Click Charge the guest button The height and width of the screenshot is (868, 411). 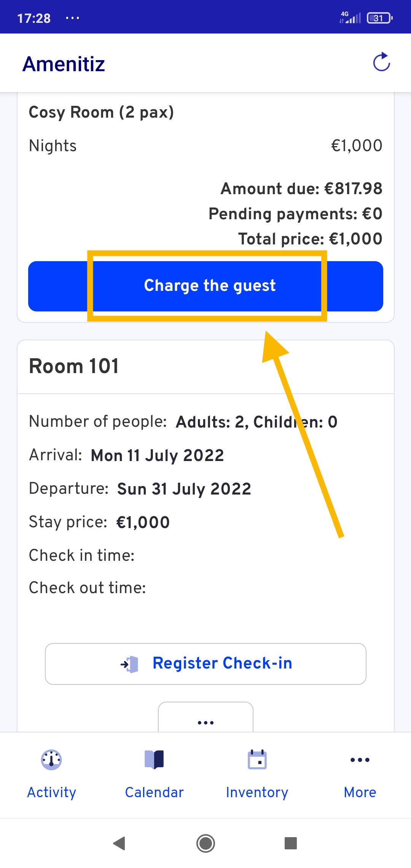[x=205, y=286]
